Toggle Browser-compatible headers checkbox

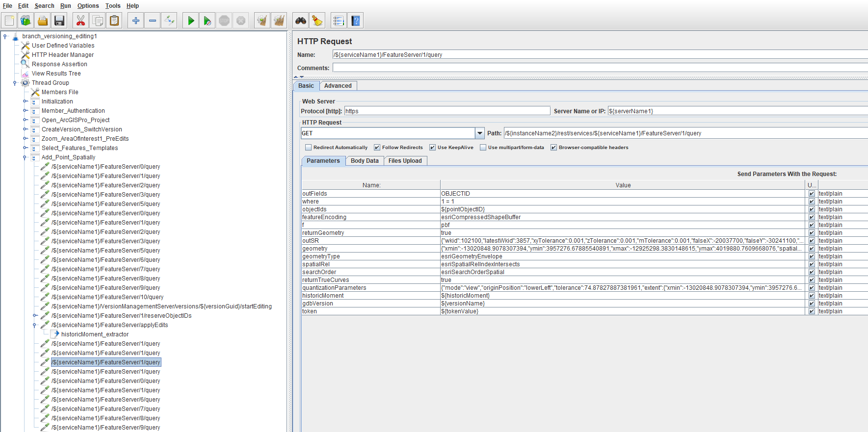point(553,148)
